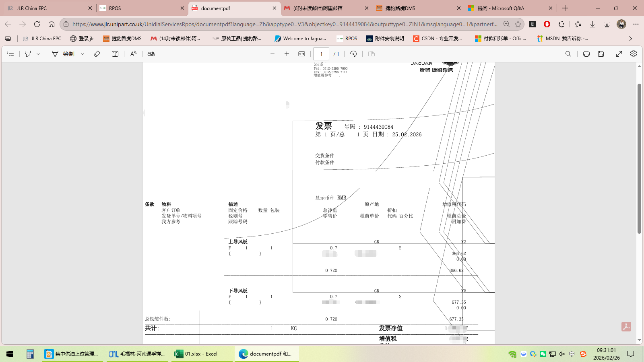
Task: Open the Welcome to Jagua... bookmark
Action: coord(300,39)
